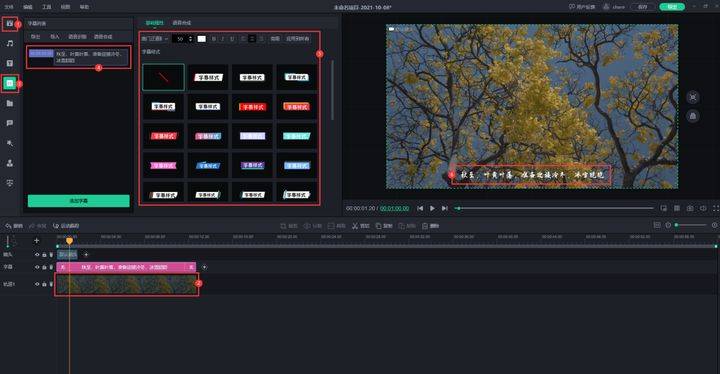This screenshot has width=720, height=374.
Task: Open the folder icon in the sidebar
Action: click(x=10, y=103)
